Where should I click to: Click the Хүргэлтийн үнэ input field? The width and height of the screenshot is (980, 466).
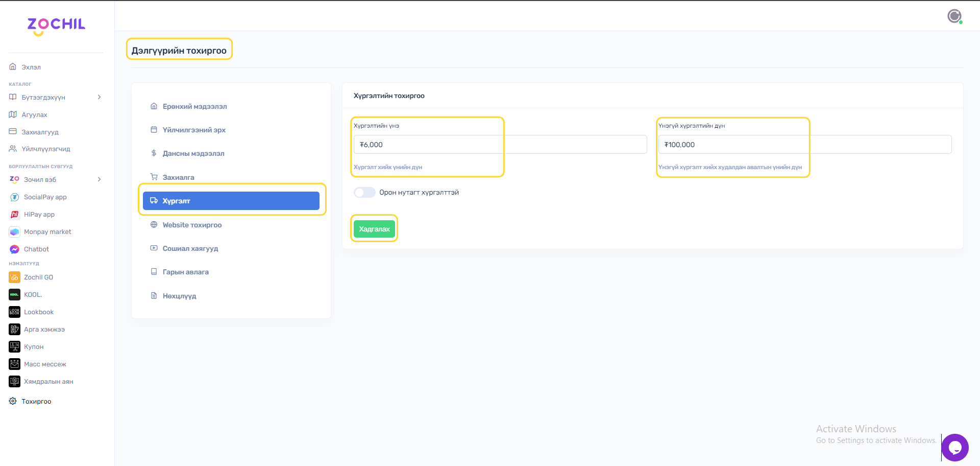pos(500,145)
